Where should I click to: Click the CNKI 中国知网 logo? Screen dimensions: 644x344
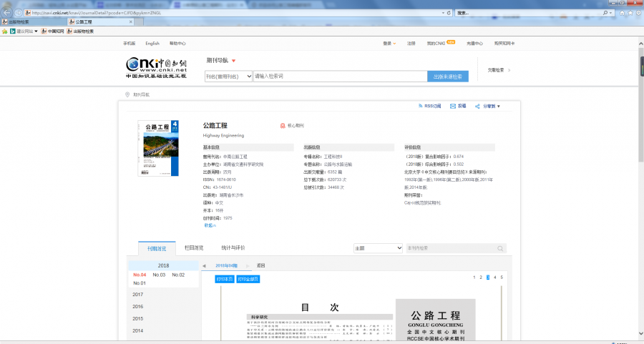tap(155, 67)
